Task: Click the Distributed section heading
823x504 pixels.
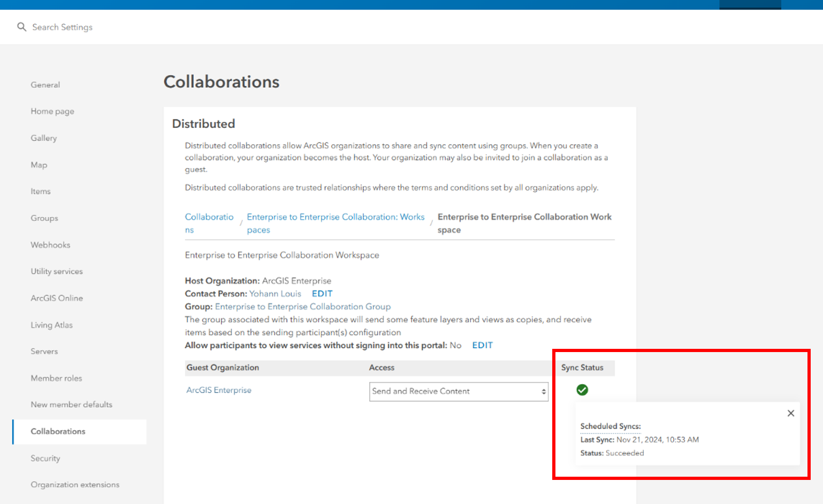Action: coord(203,124)
